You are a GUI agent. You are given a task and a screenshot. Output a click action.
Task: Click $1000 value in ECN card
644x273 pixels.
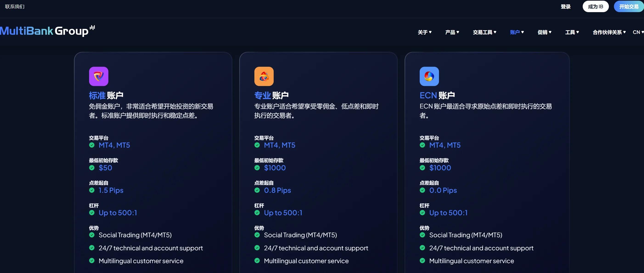(440, 168)
